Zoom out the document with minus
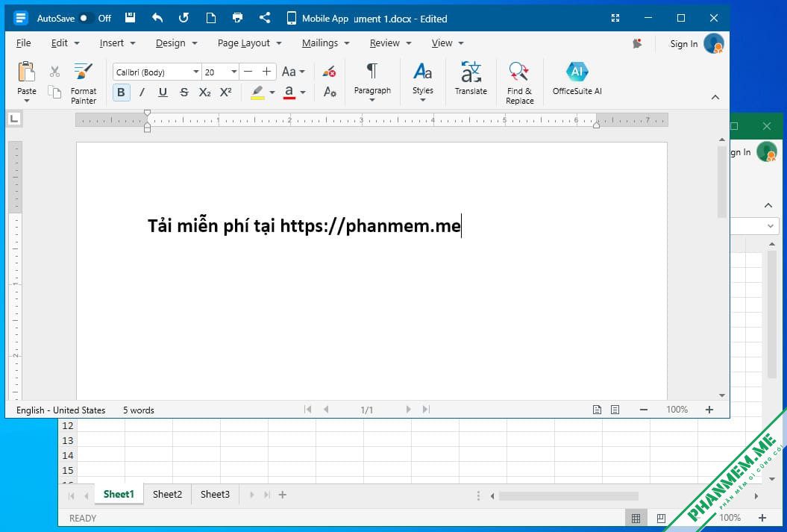 click(x=644, y=410)
